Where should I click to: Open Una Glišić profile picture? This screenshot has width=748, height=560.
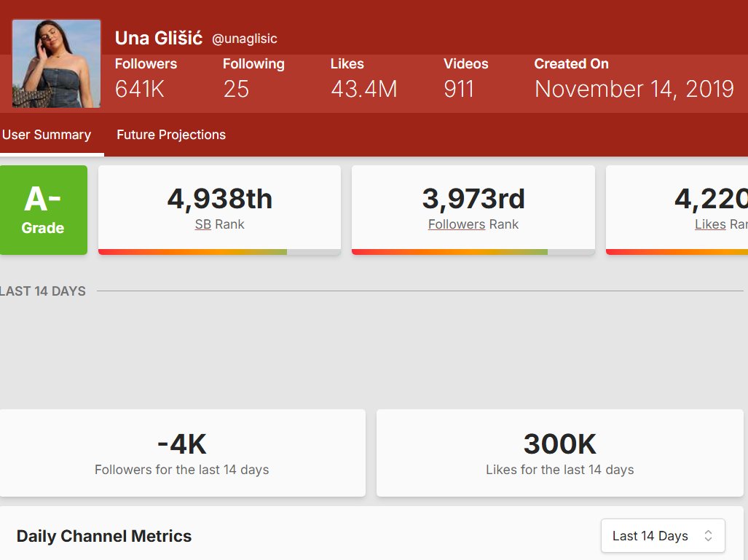56,63
